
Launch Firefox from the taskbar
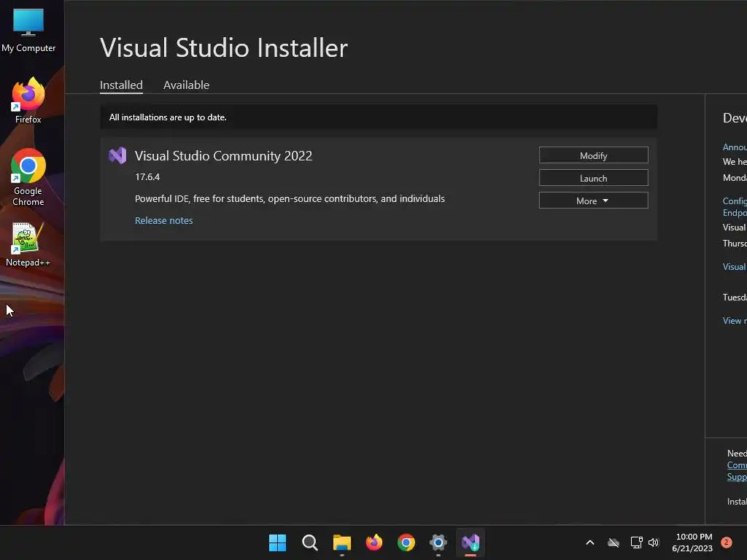coord(374,542)
